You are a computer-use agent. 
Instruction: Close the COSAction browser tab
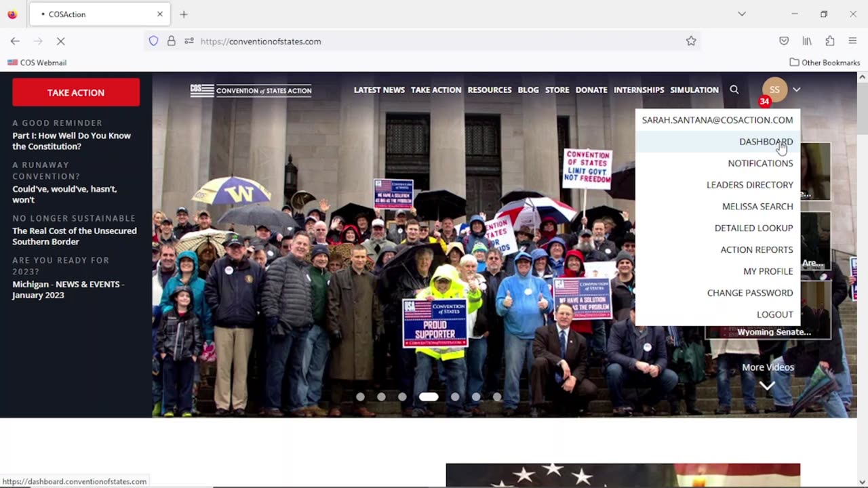[160, 14]
